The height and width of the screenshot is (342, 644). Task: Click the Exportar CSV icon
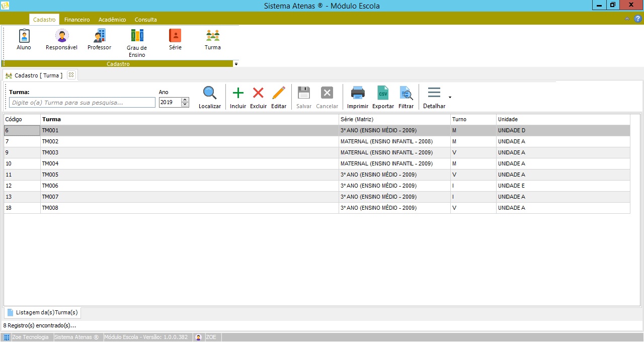pyautogui.click(x=383, y=93)
